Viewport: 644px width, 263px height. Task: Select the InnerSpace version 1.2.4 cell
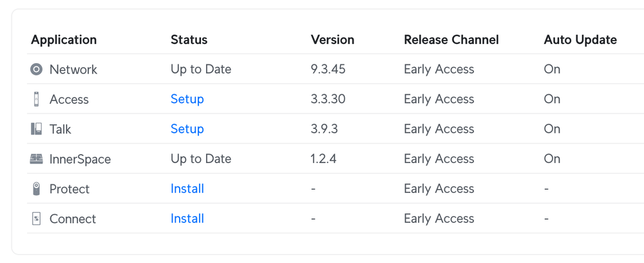click(324, 159)
